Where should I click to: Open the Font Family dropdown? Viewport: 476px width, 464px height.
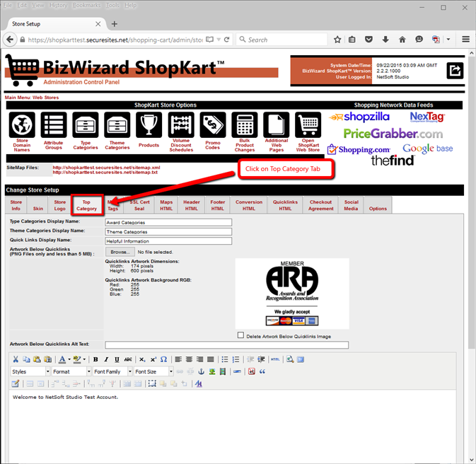click(x=112, y=371)
